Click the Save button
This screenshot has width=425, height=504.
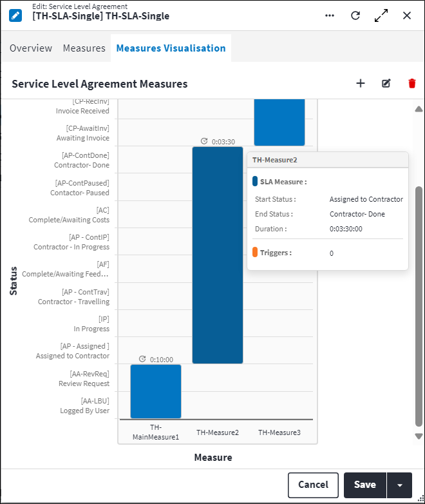[364, 485]
